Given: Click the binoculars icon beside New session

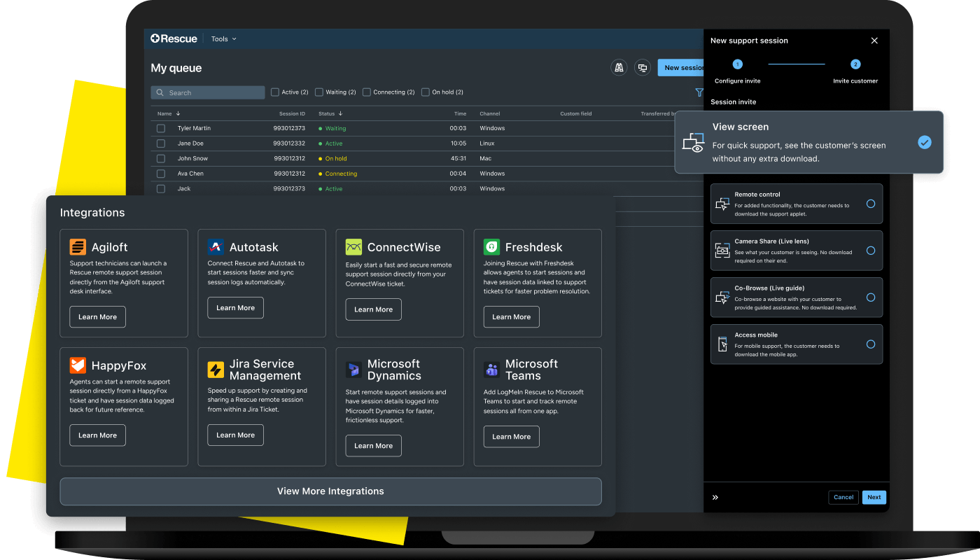Looking at the screenshot, I should [x=619, y=67].
